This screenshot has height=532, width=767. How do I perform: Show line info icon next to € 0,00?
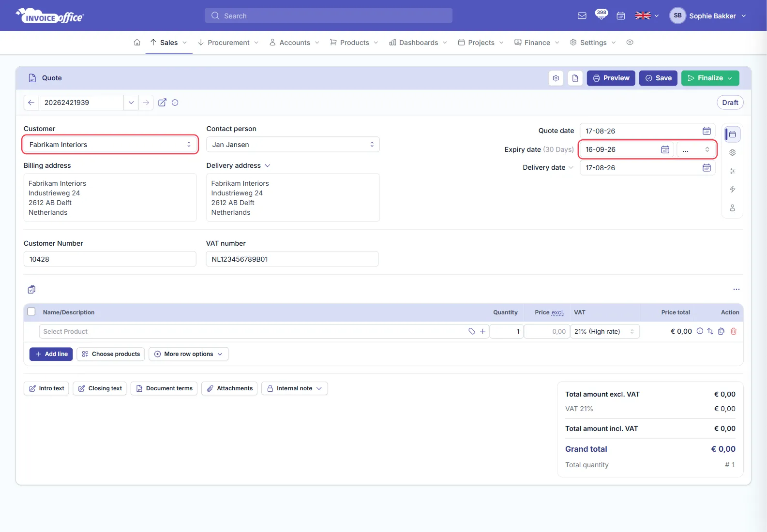coord(700,331)
